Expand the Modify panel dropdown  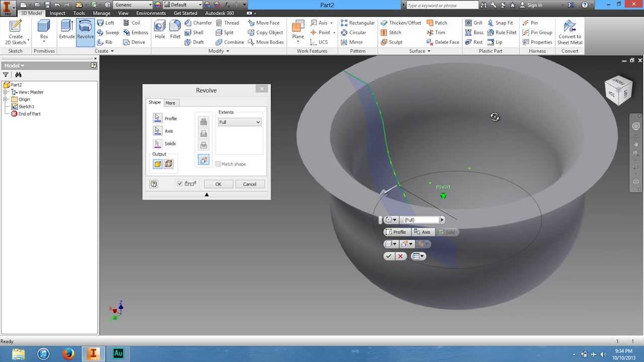click(219, 51)
